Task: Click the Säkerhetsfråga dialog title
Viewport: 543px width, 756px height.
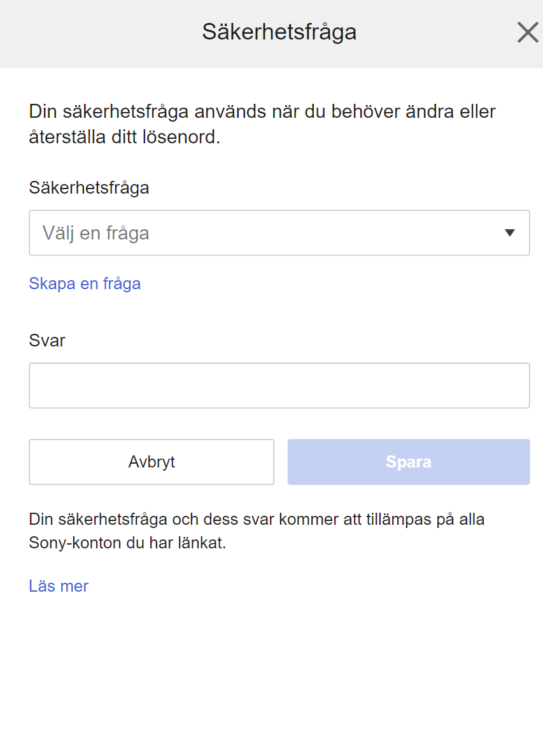Action: point(280,32)
